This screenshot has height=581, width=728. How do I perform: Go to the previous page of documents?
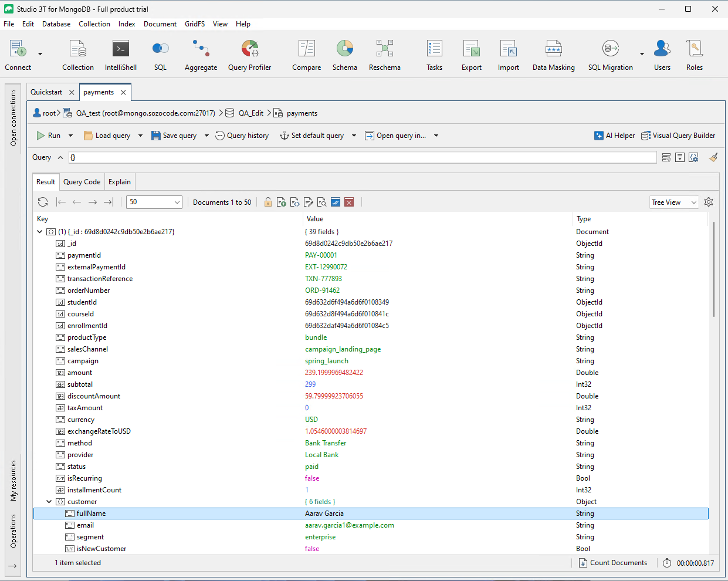(77, 202)
